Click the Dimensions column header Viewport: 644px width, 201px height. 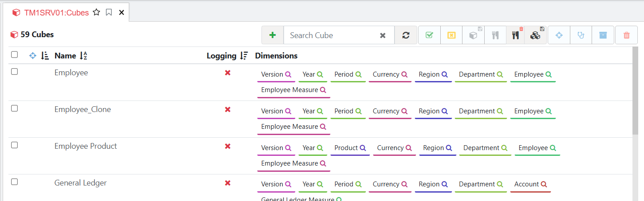(276, 56)
